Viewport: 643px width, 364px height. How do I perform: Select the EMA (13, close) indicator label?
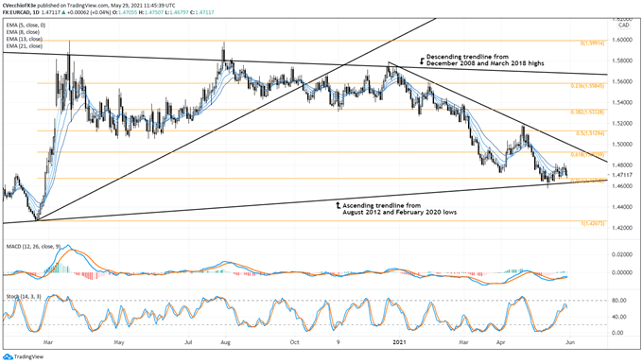[x=25, y=39]
